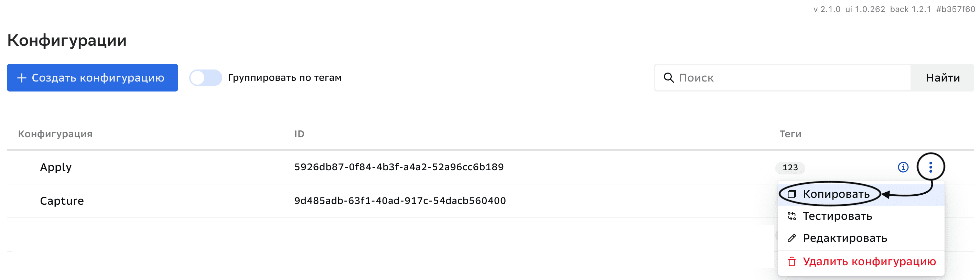Choose Удалить конфигурацию menu entry
Image resolution: width=980 pixels, height=280 pixels.
pos(869,262)
